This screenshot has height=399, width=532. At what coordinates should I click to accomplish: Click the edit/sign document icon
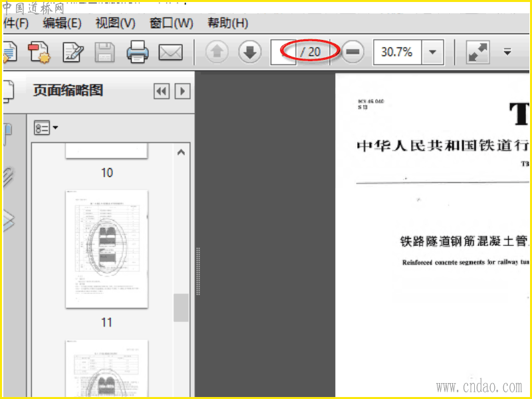[73, 53]
